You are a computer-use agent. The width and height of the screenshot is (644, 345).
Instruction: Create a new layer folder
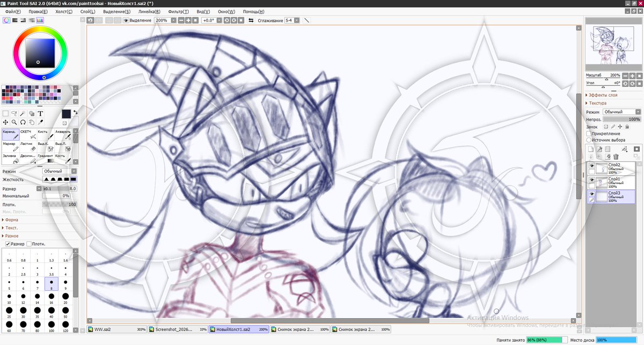click(x=608, y=149)
